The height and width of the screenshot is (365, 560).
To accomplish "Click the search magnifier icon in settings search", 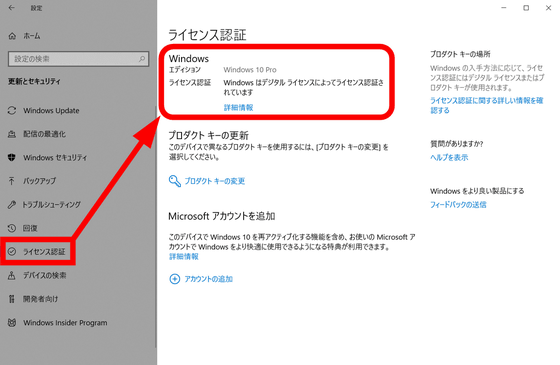I will coord(142,59).
